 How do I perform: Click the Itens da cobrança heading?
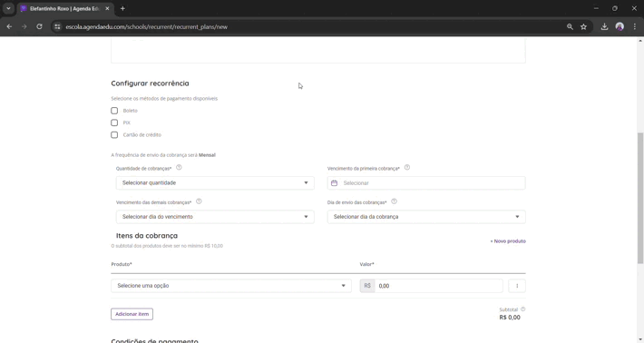pyautogui.click(x=147, y=235)
